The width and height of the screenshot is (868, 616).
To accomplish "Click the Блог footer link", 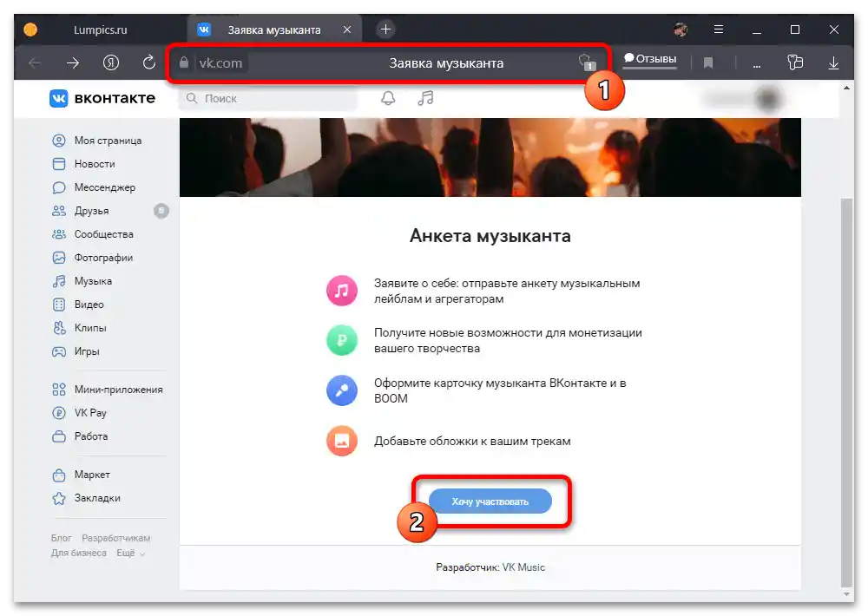I will 61,538.
